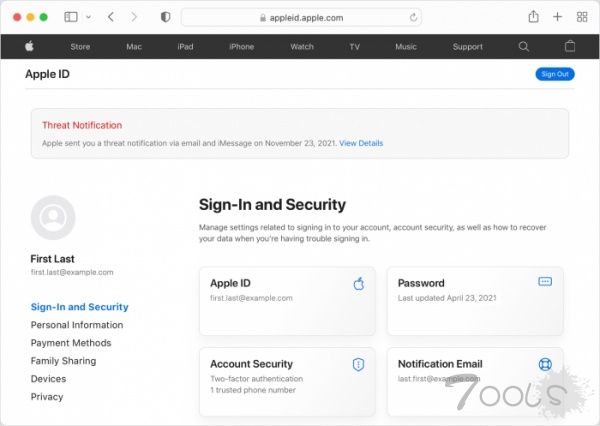Expand the sidebar dropdown chevron

tap(88, 17)
